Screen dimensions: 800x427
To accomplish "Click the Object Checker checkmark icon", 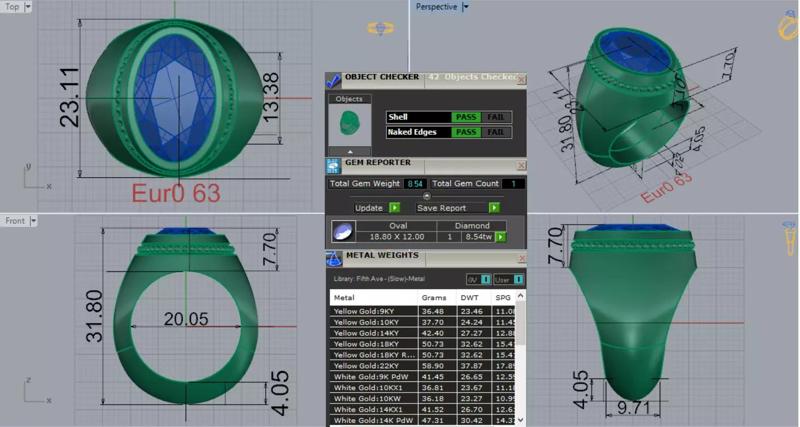I will coord(334,80).
